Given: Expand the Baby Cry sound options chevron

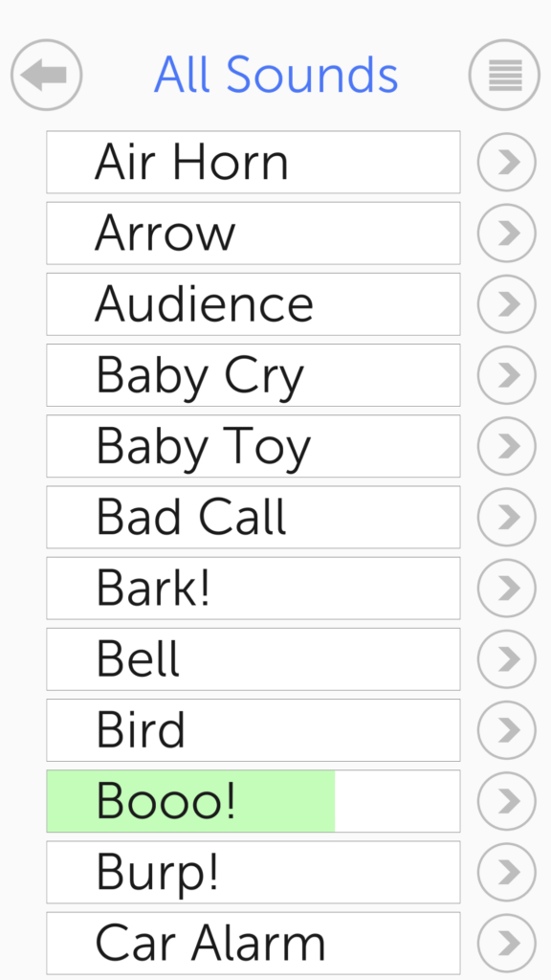Looking at the screenshot, I should tap(506, 374).
